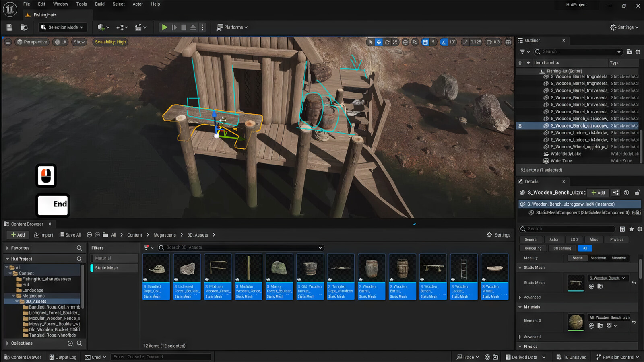Open the Perspective viewport dropdown
The width and height of the screenshot is (644, 362).
[x=32, y=42]
